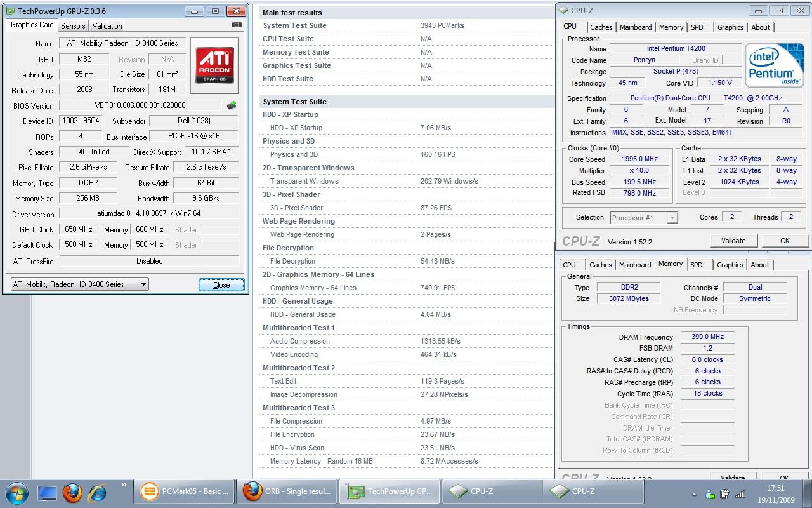Image resolution: width=812 pixels, height=508 pixels.
Task: Switch to TechPowerUp GPU-Z taskbar button
Action: (389, 491)
